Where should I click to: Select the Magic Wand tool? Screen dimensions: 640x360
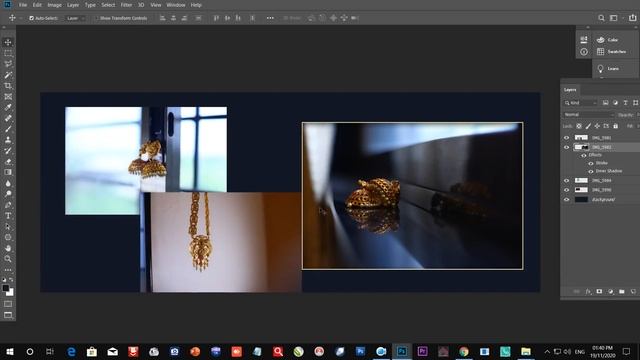(x=8, y=75)
